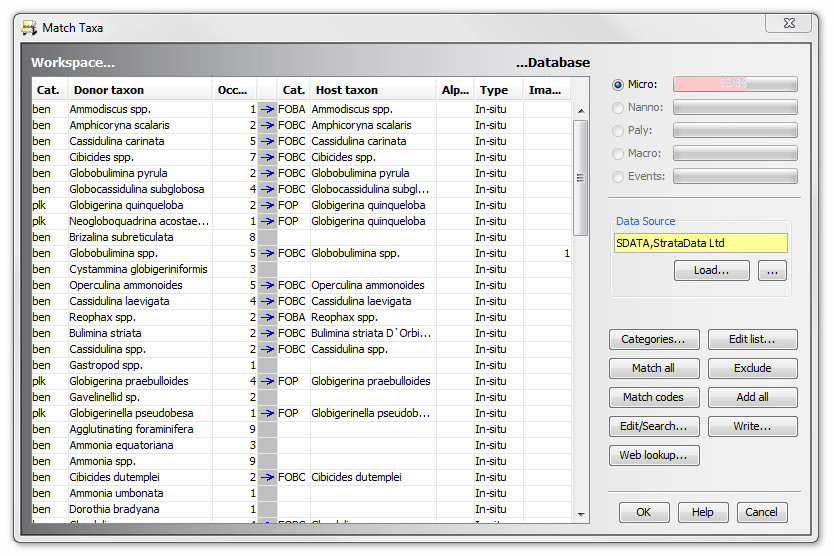Viewport: 834px width, 556px height.
Task: Click the Micro progress bar
Action: click(735, 84)
